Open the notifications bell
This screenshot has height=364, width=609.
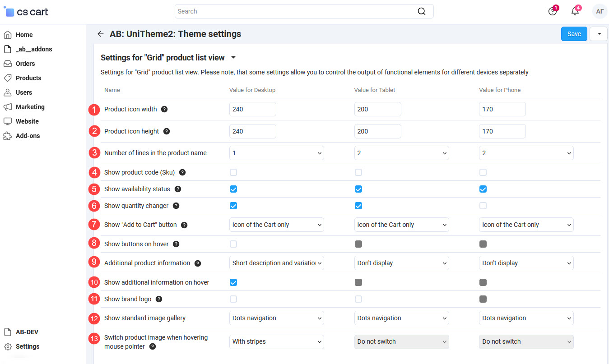pos(575,11)
